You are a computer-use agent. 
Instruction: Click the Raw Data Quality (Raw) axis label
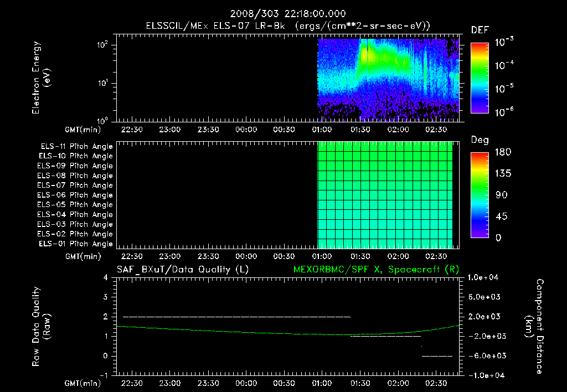coord(41,327)
